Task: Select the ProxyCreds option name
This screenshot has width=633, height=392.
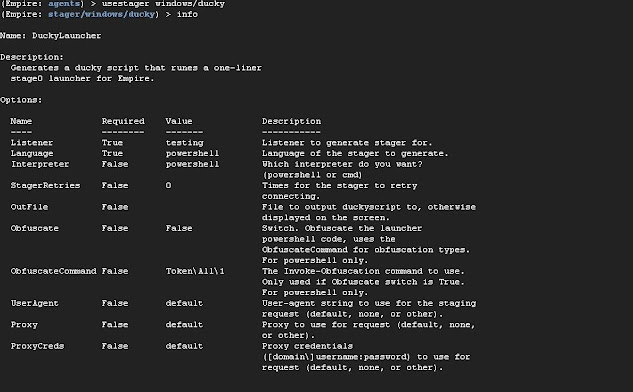Action: click(37, 346)
